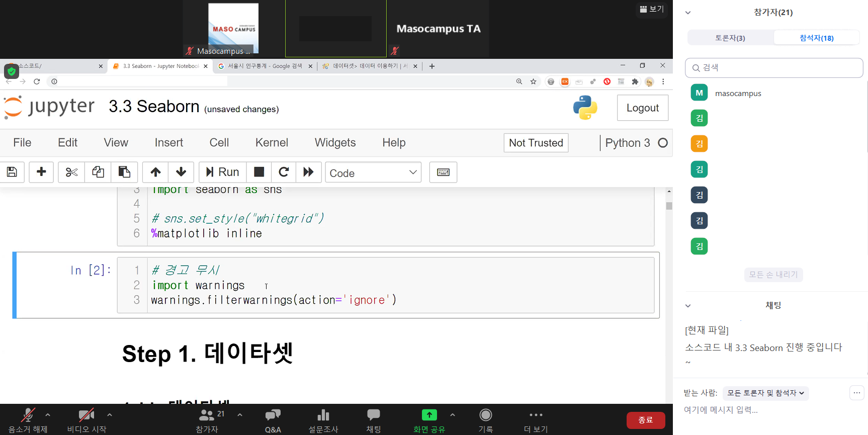Click the participant search field
Image resolution: width=868 pixels, height=435 pixels.
pos(774,68)
